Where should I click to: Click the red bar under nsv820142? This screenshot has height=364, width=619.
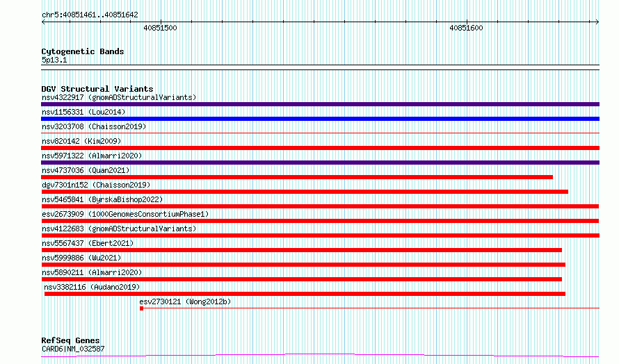[x=320, y=148]
